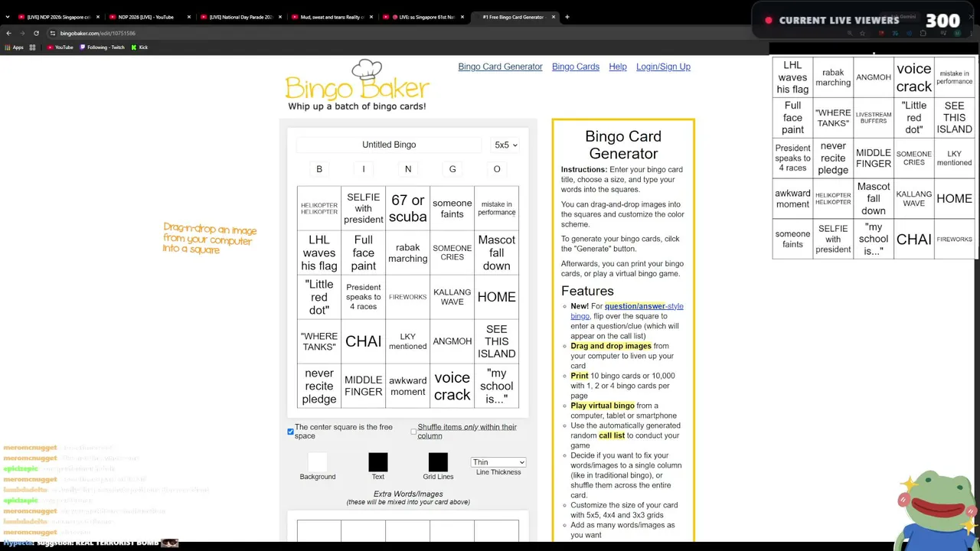Click the ANGMOH square in editor card
The height and width of the screenshot is (551, 980).
[452, 341]
